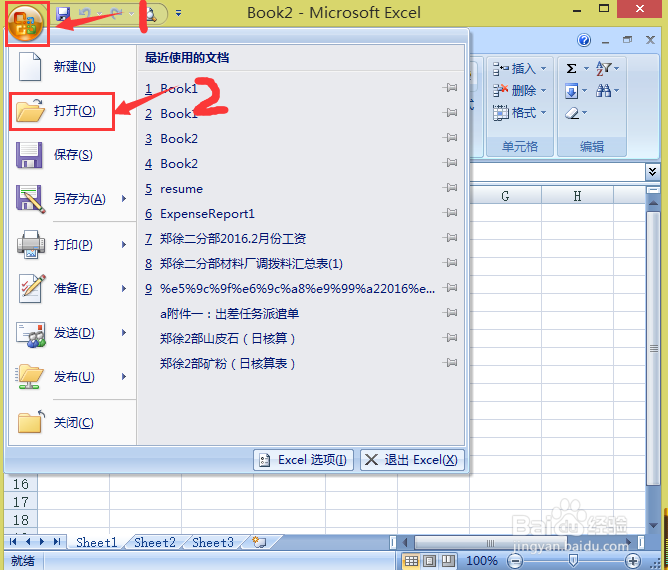This screenshot has height=570, width=668.
Task: Select 关闭(C) menu item
Action: click(x=72, y=422)
